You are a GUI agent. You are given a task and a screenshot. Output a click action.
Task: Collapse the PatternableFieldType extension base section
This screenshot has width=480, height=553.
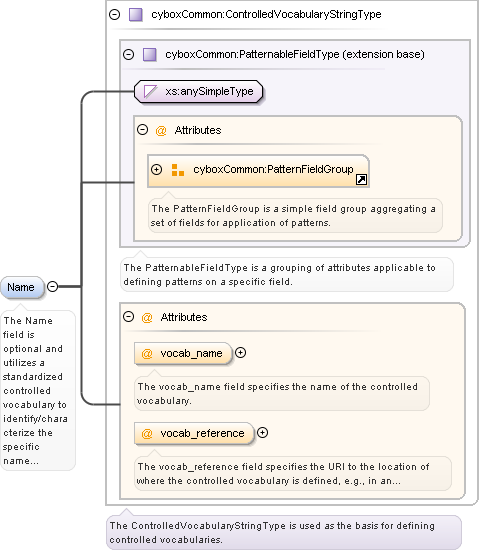tap(128, 54)
